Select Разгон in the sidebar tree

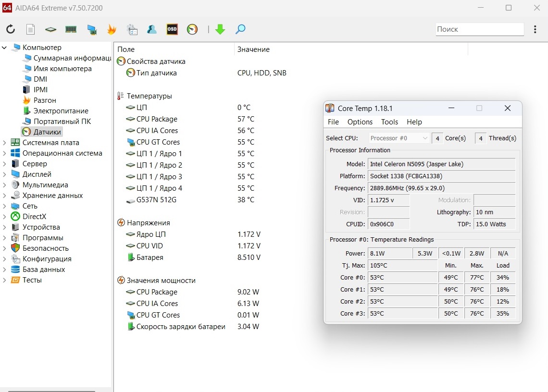[x=45, y=100]
